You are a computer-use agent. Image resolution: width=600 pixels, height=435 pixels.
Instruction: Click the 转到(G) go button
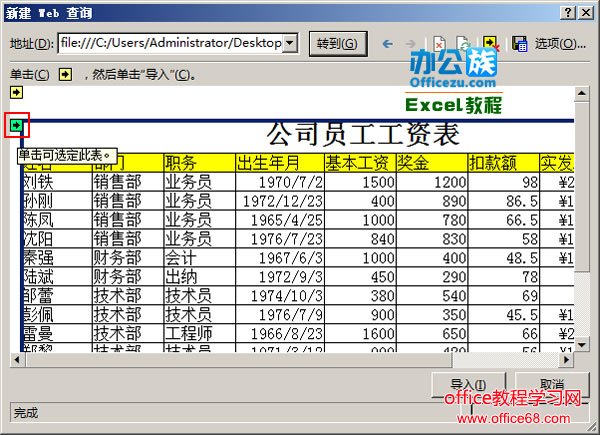338,44
